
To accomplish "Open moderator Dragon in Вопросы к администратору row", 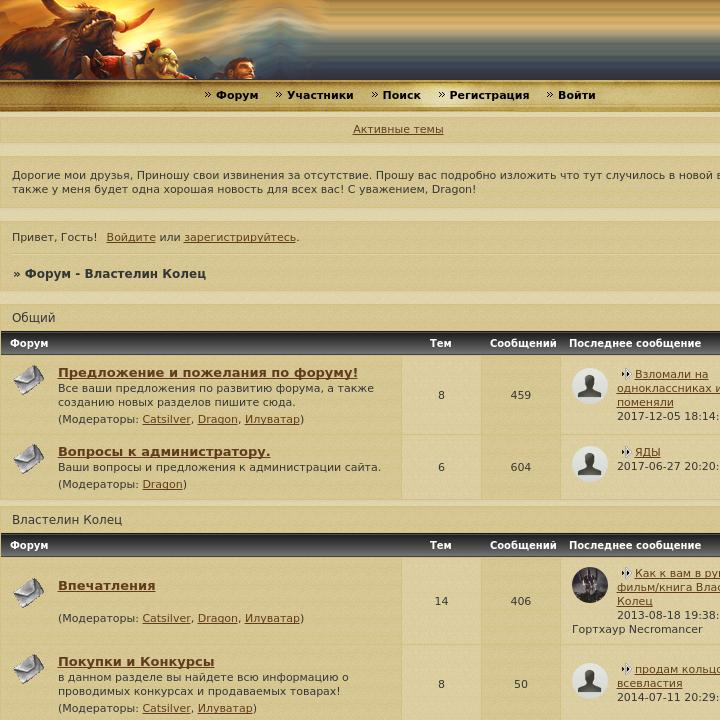I will [x=163, y=484].
